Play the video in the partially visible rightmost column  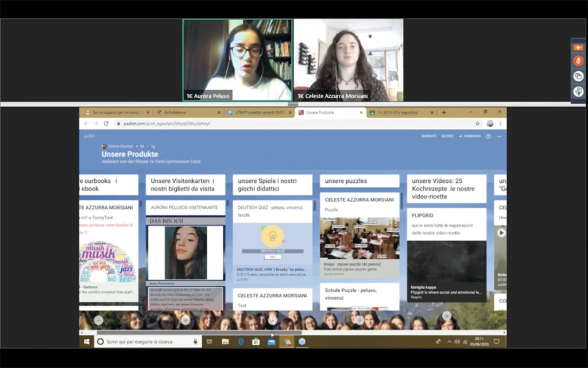point(501,233)
